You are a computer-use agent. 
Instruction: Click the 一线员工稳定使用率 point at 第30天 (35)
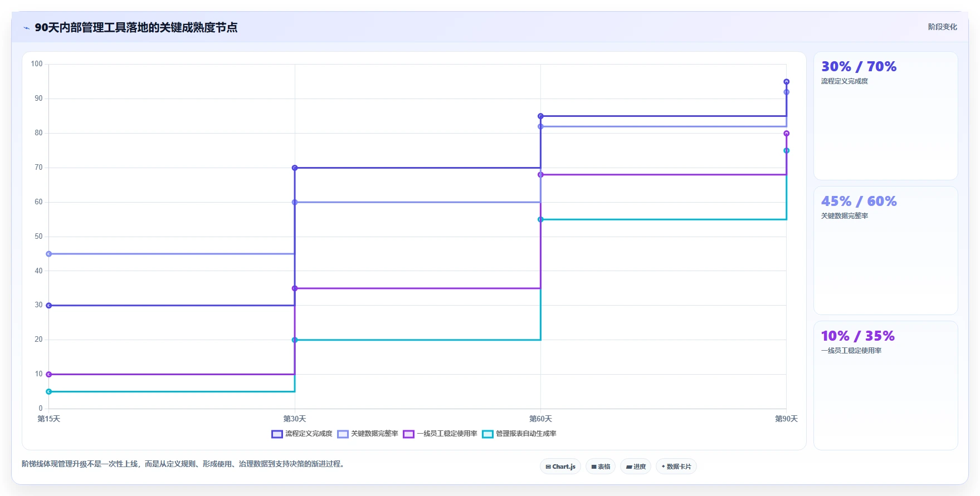click(295, 288)
